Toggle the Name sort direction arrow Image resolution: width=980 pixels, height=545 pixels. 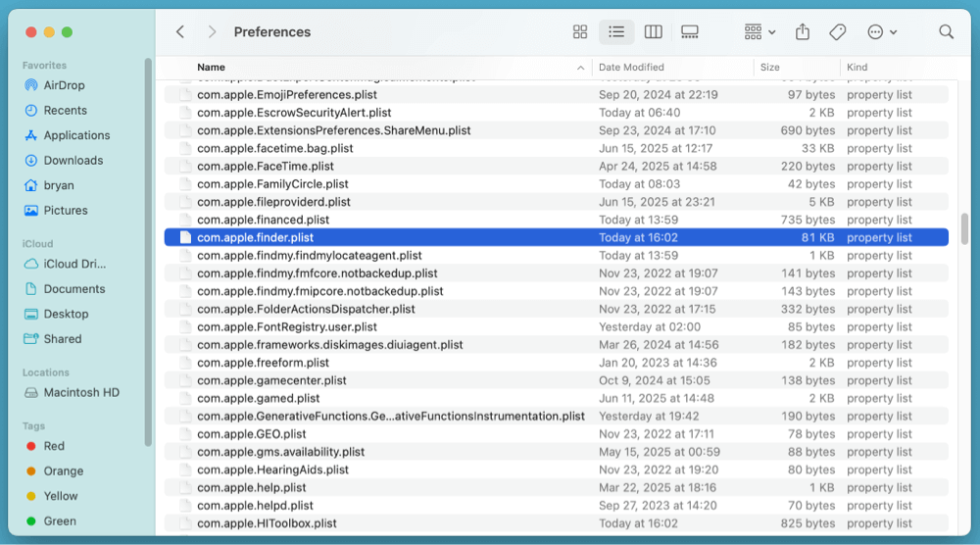pos(580,68)
